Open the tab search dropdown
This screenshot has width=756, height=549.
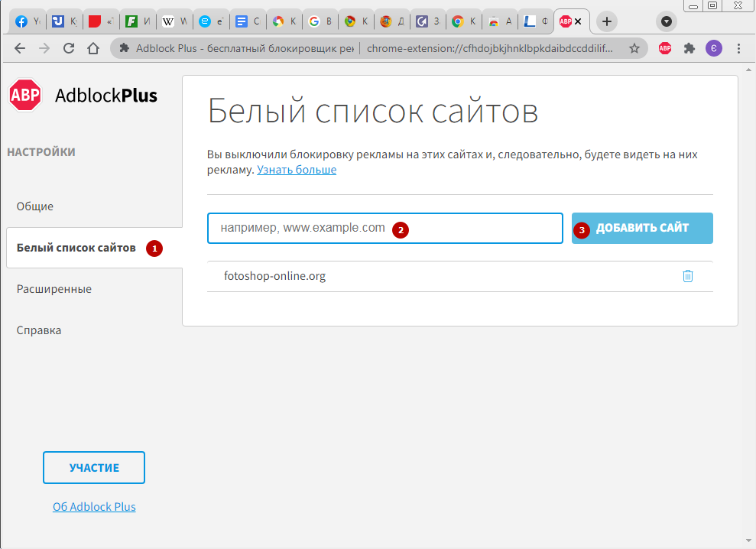667,21
